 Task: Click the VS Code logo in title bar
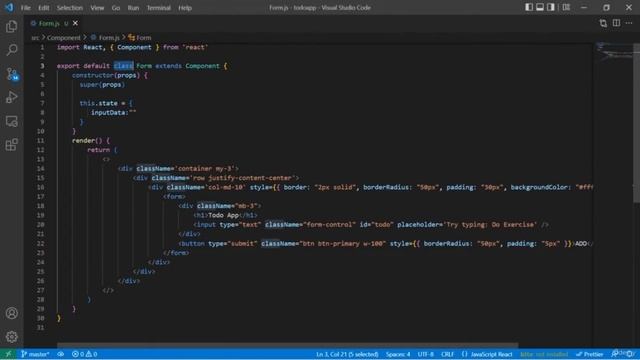9,7
